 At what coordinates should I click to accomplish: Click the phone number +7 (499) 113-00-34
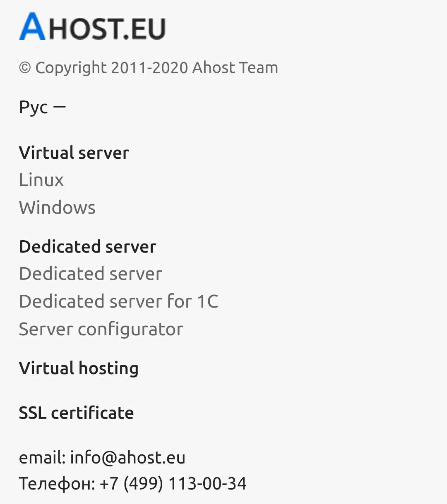pyautogui.click(x=173, y=484)
